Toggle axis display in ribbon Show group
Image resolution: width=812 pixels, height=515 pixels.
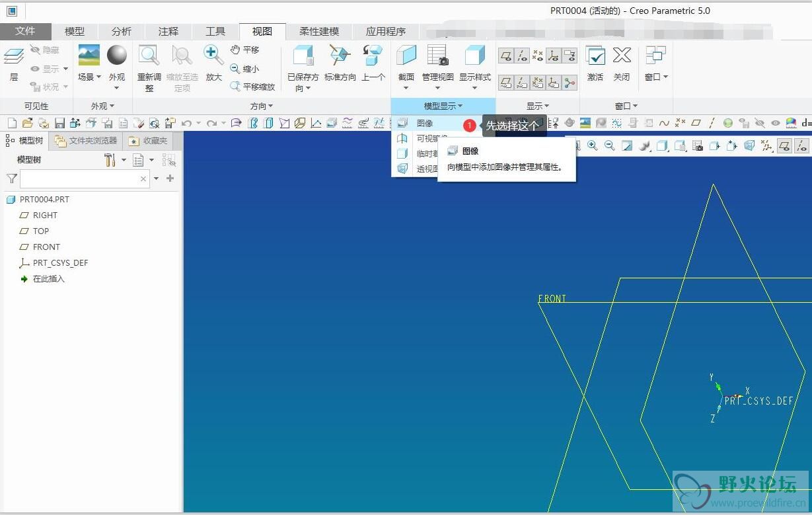(522, 56)
